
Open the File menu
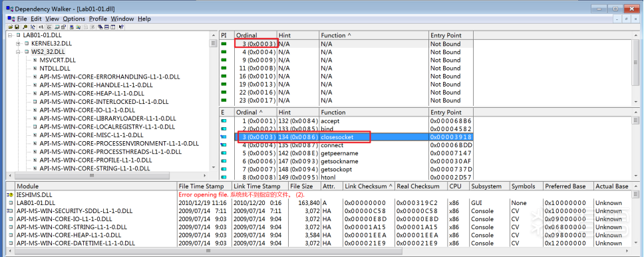pyautogui.click(x=22, y=19)
